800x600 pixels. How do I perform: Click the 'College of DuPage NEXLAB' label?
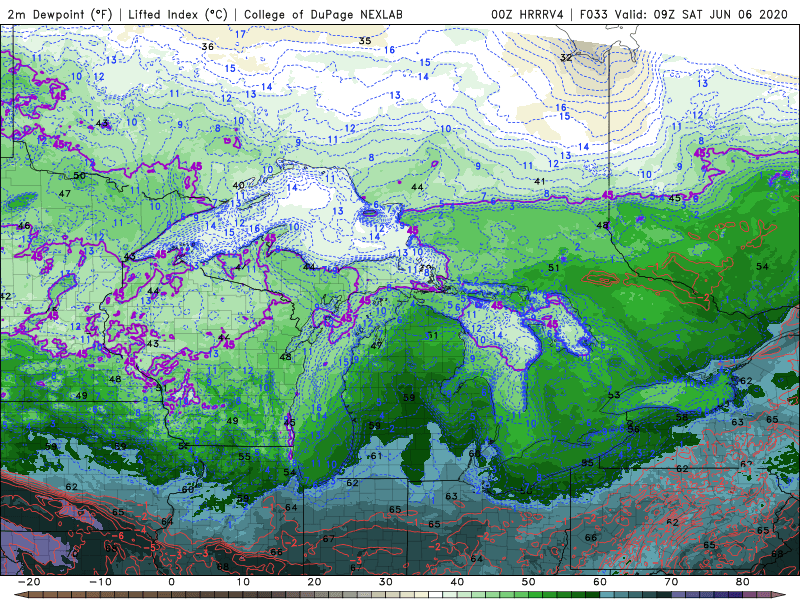click(323, 14)
